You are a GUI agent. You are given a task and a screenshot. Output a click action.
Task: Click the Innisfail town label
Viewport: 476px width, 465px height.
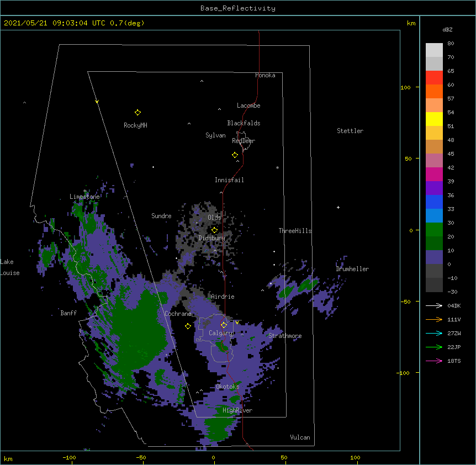pos(229,180)
